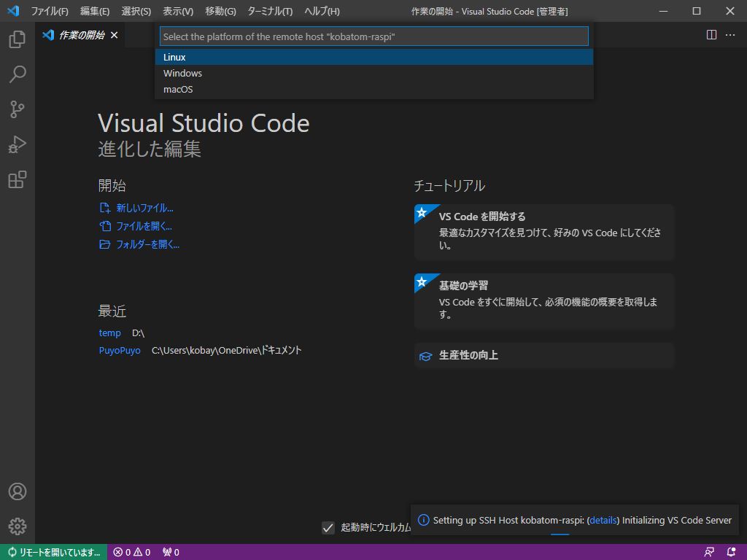Viewport: 747px width, 560px height.
Task: Click the details link in SSH notification
Action: pyautogui.click(x=603, y=520)
